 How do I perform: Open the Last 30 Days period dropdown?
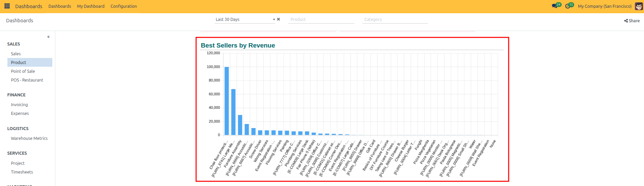pyautogui.click(x=245, y=20)
